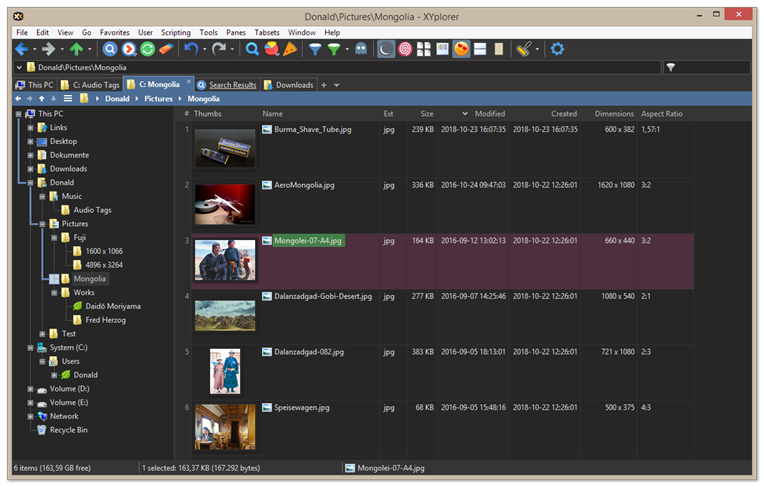Click Pictures in the breadcrumb bar

(158, 99)
